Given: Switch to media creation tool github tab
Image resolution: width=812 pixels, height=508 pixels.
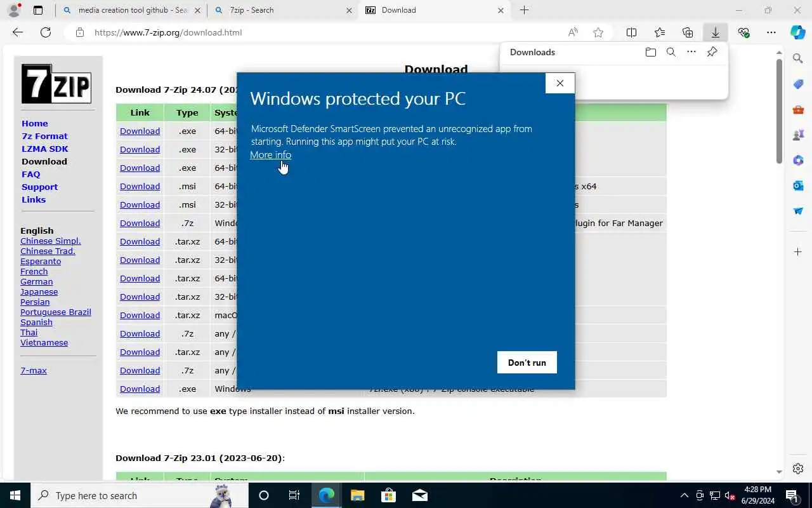Looking at the screenshot, I should (131, 10).
